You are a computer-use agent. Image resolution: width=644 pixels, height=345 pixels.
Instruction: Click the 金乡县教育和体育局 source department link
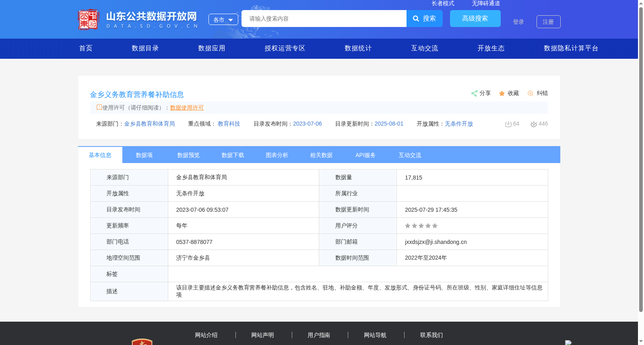(149, 124)
